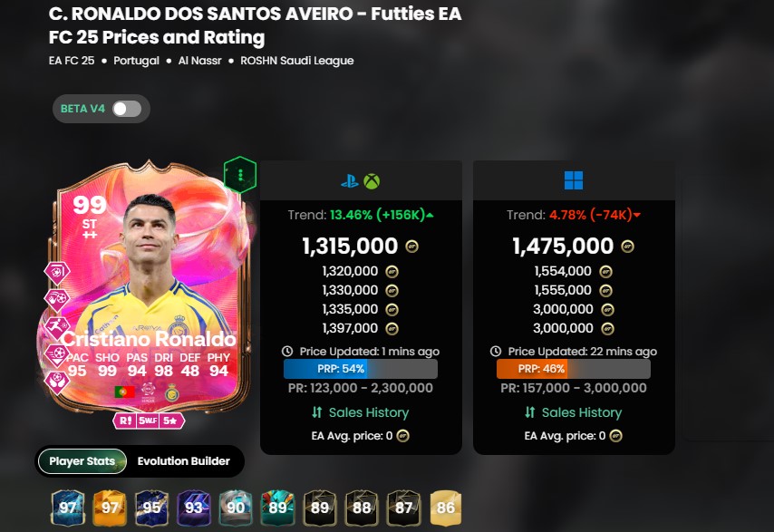The width and height of the screenshot is (774, 532).
Task: Click the PlayStation console icon
Action: click(x=350, y=181)
